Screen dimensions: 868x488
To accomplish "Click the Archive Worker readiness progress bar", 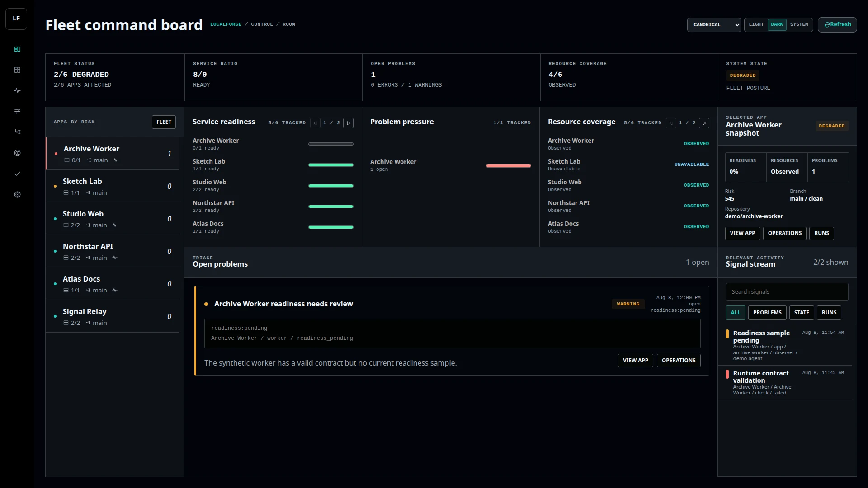I will (x=331, y=144).
